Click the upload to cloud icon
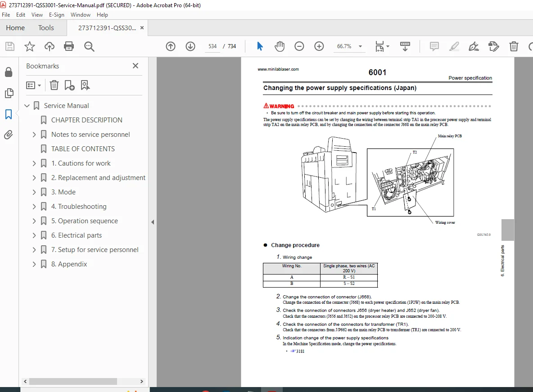The image size is (533, 392). pos(49,46)
